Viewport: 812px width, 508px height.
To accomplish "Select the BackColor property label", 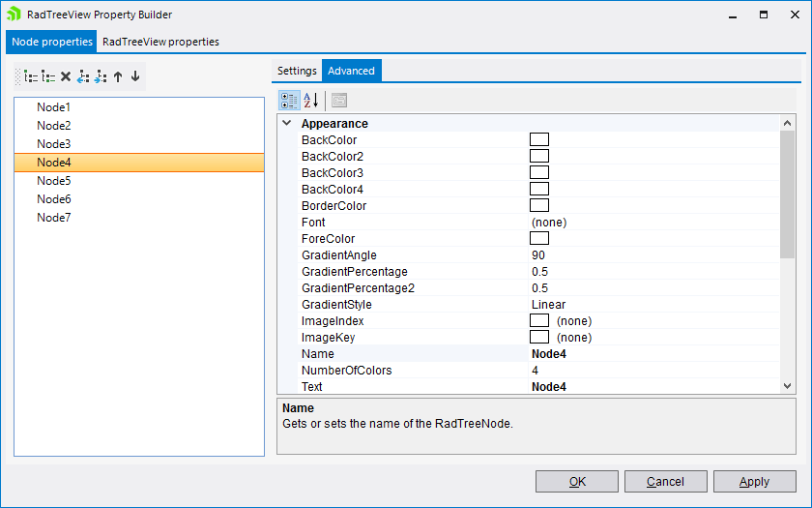I will 329,140.
